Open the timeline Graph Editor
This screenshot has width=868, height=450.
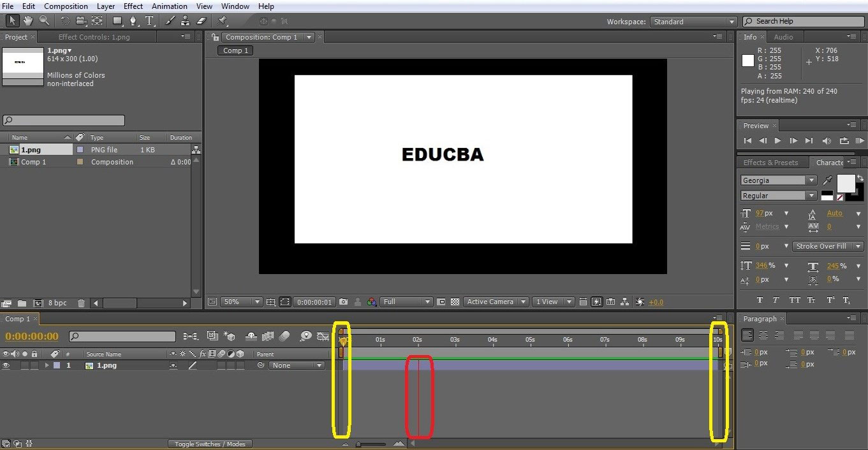pos(323,336)
